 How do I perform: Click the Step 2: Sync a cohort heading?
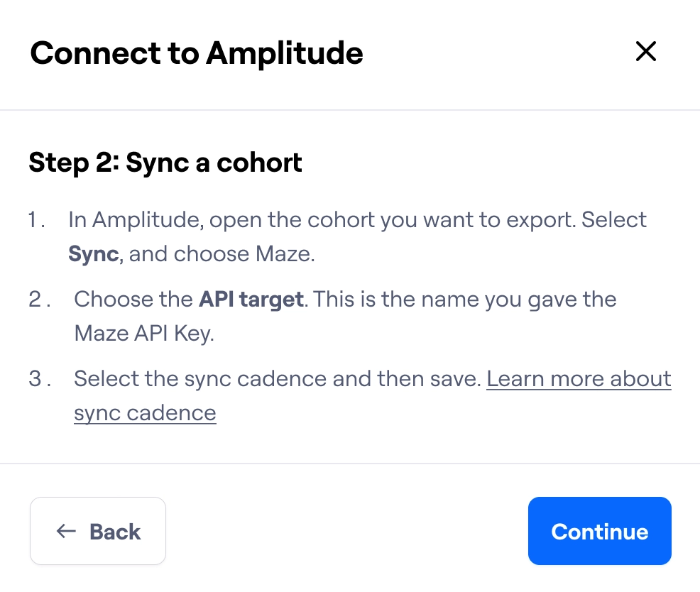(165, 163)
